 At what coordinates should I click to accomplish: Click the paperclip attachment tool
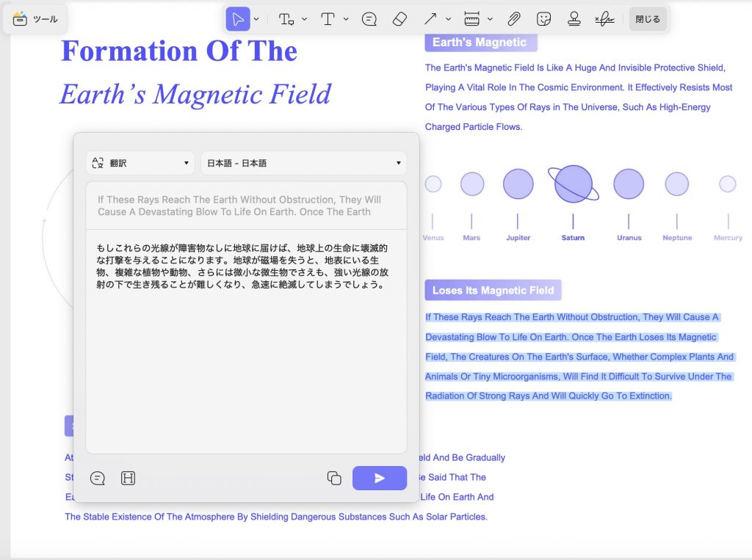(x=513, y=19)
